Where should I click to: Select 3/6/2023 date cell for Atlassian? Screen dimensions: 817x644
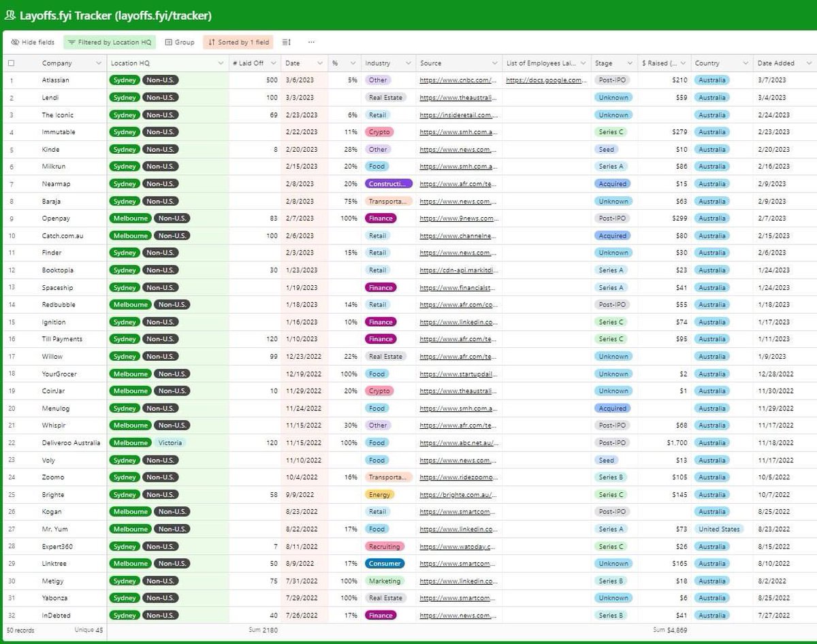point(304,80)
